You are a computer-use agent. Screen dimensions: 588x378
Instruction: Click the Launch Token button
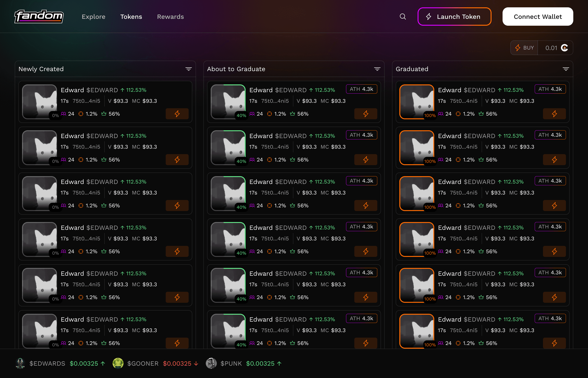(x=454, y=17)
